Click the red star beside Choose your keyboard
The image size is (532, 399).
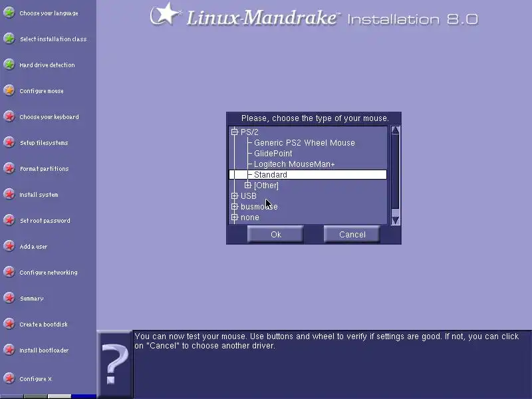[x=9, y=116]
